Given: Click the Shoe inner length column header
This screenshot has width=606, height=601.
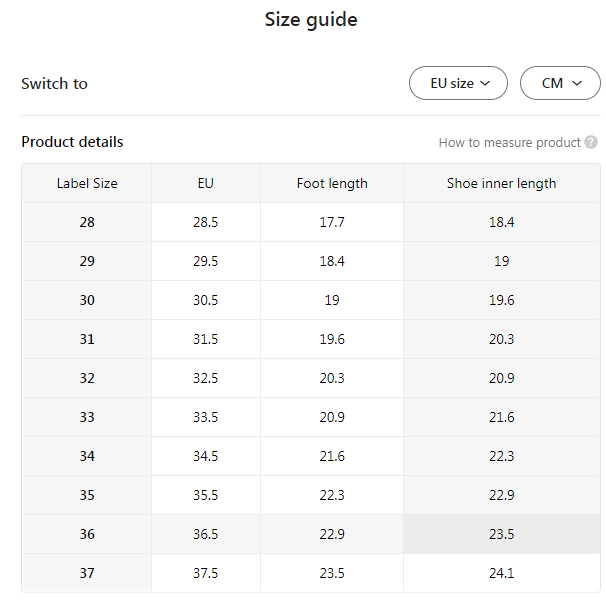Looking at the screenshot, I should point(501,183).
